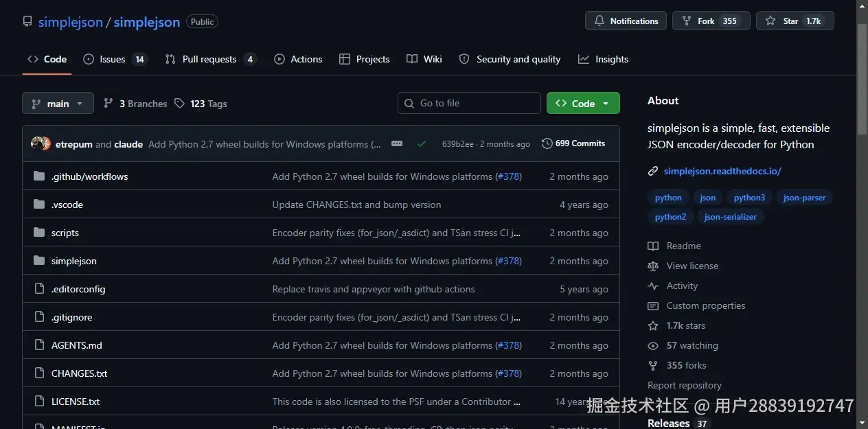This screenshot has width=868, height=429.
Task: View the 355 forks link
Action: 677,365
